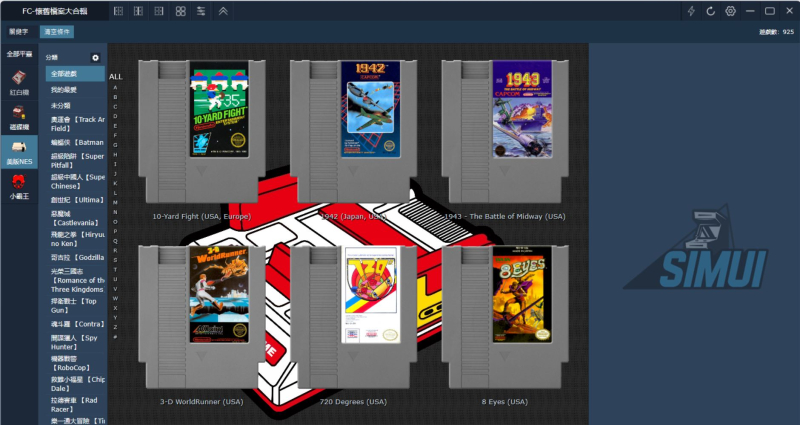Open the 10-Yard Fight cartridge
Viewport: 800px width, 425px height.
pyautogui.click(x=202, y=131)
